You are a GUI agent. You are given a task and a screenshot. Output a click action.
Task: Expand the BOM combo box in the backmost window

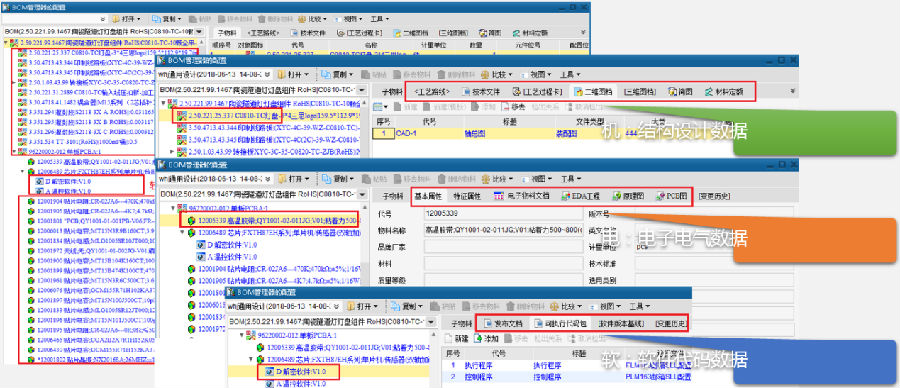coord(199,32)
